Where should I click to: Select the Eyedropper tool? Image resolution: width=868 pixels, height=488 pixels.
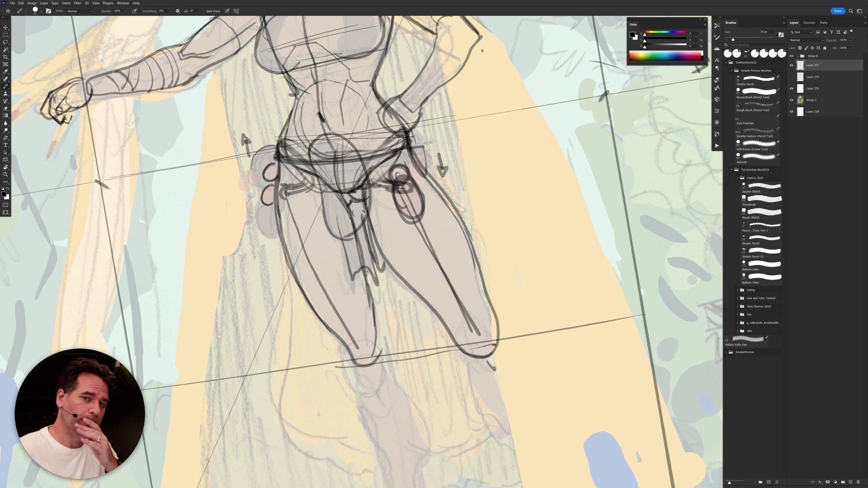coord(5,71)
